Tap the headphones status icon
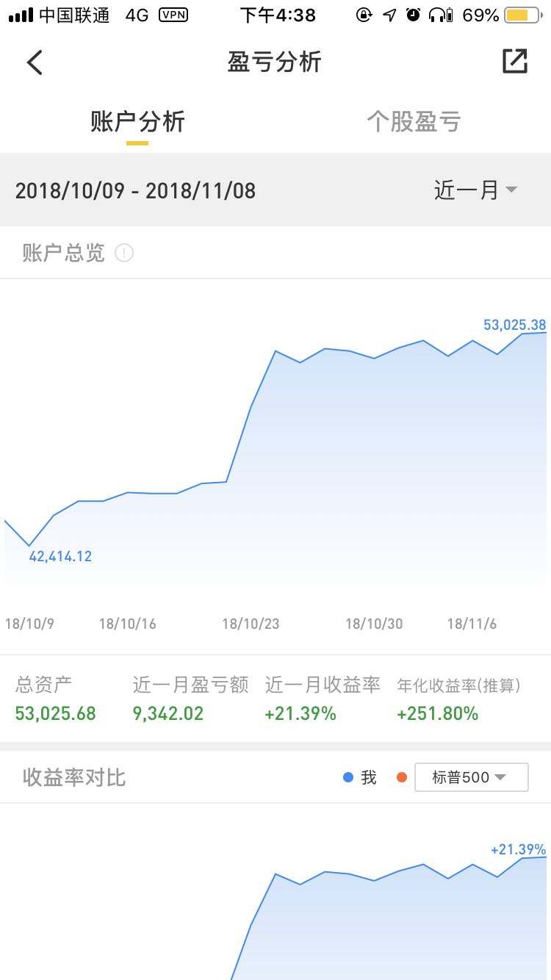 coord(441,15)
